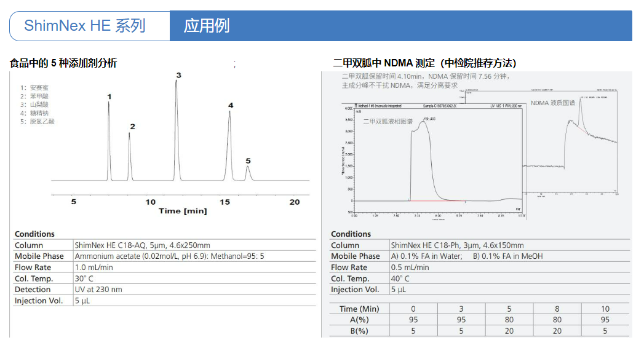Click peak label 3 in the additives chromatogram
The width and height of the screenshot is (644, 348).
[178, 76]
